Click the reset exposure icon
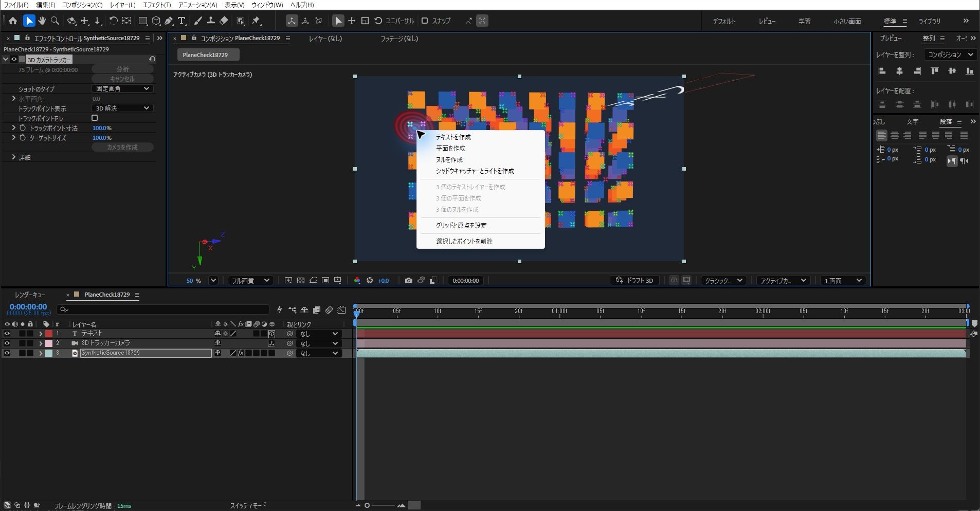The width and height of the screenshot is (980, 511). [x=370, y=280]
